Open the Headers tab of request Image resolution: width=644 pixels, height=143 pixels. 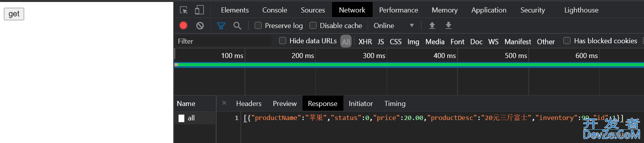point(249,104)
